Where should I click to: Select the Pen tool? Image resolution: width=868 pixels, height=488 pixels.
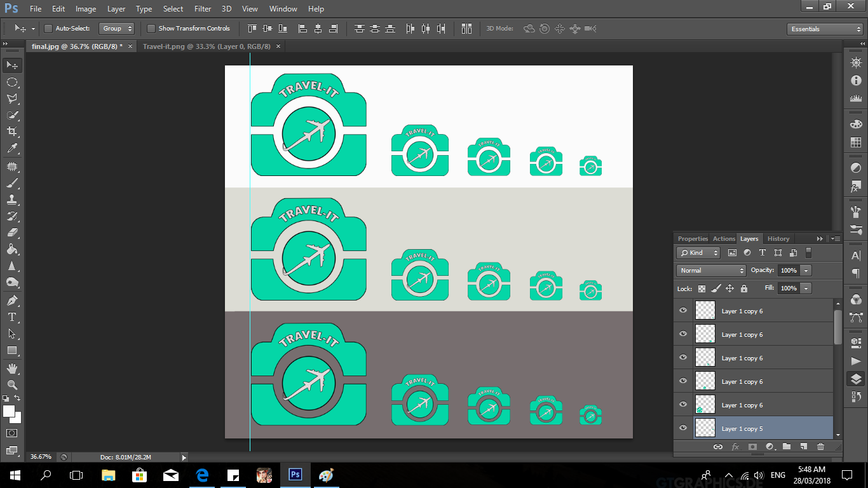click(12, 300)
